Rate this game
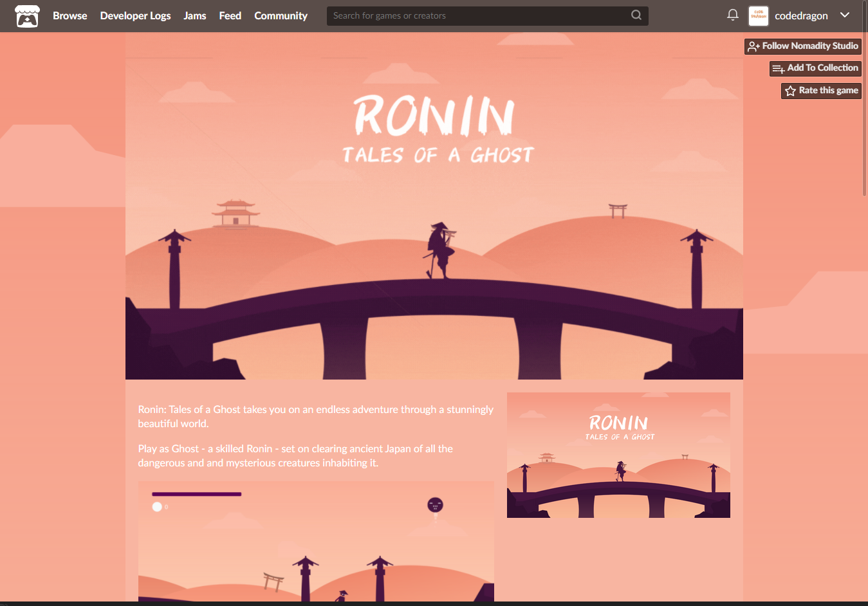 (821, 91)
